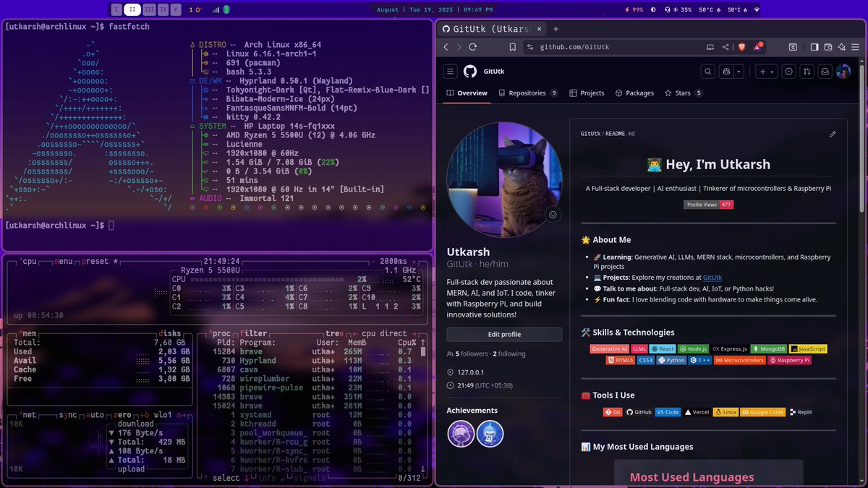Switch to workspace III in top bar

pyautogui.click(x=149, y=10)
